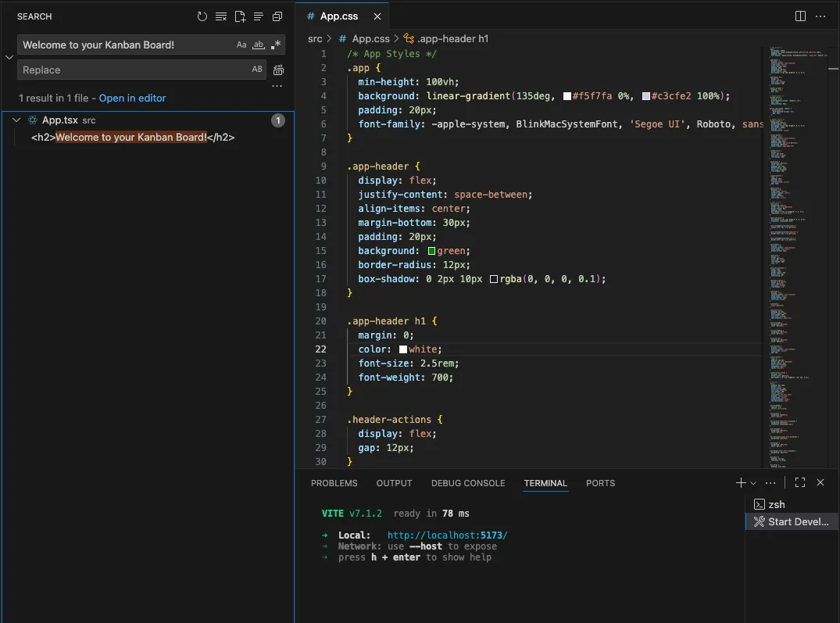Image resolution: width=840 pixels, height=623 pixels.
Task: Open the http://localhost:5173/ link
Action: 447,535
